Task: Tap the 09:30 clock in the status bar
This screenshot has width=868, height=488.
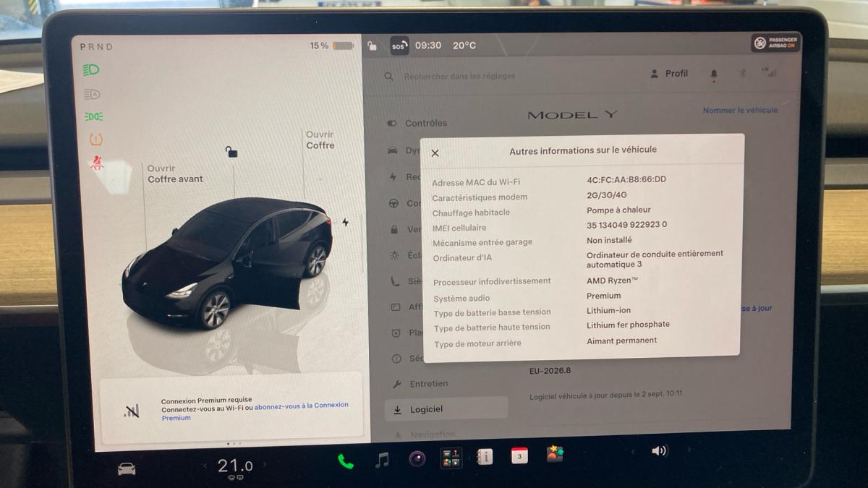Action: pyautogui.click(x=427, y=46)
